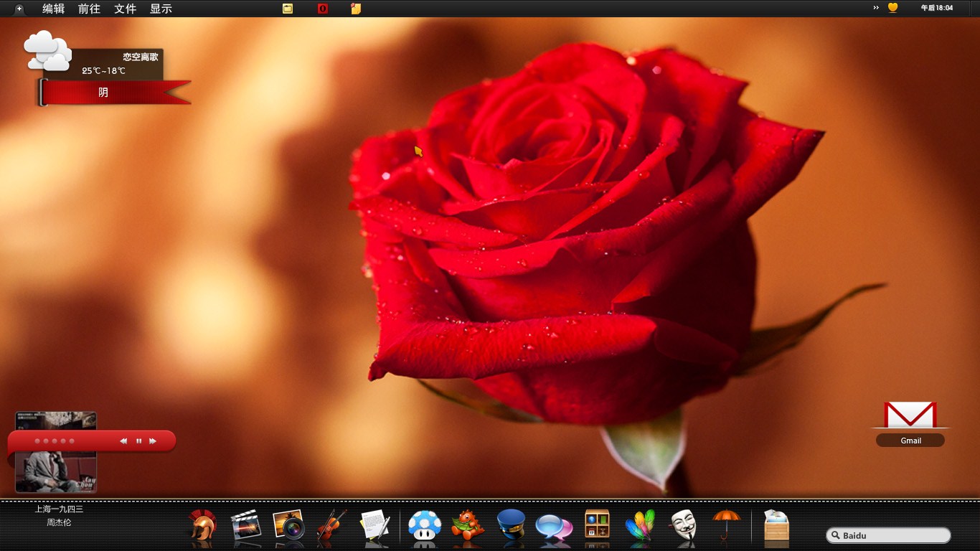Viewport: 980px width, 551px height.
Task: Open the Spartan helmet dock icon
Action: click(x=202, y=525)
